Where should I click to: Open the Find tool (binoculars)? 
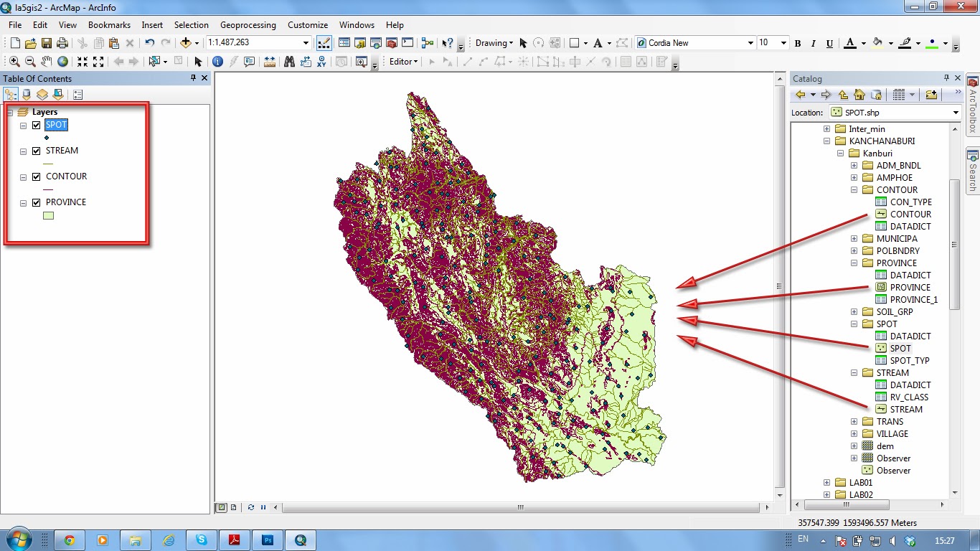pos(290,61)
